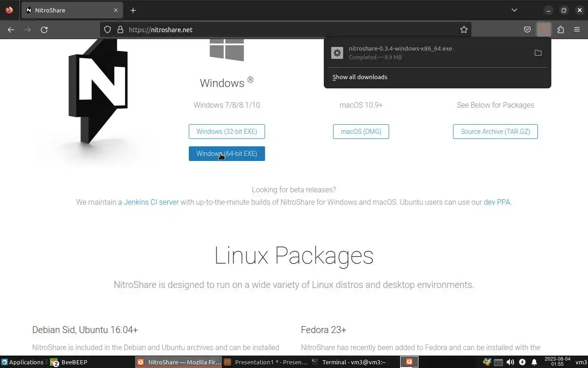Open the Extensions puzzle icon
Screen dimensions: 588x368
tap(560, 29)
